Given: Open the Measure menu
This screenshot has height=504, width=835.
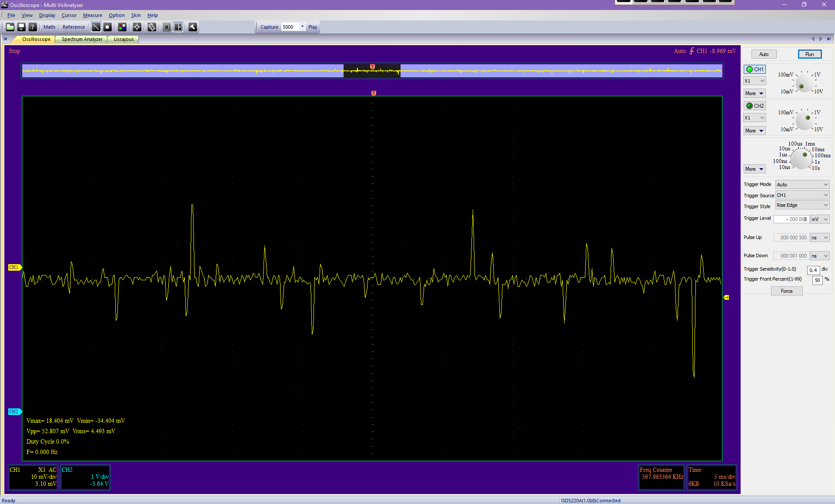Looking at the screenshot, I should point(92,15).
